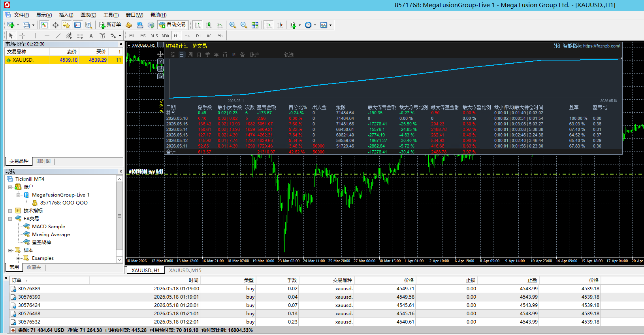The height and width of the screenshot is (335, 644).
Task: Zoom out on the chart
Action: (244, 25)
